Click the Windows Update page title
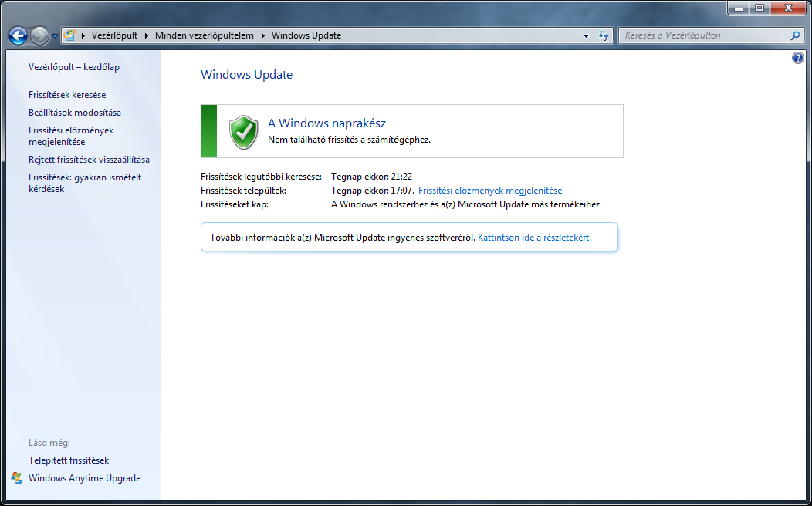Viewport: 812px width, 506px height. pos(246,75)
